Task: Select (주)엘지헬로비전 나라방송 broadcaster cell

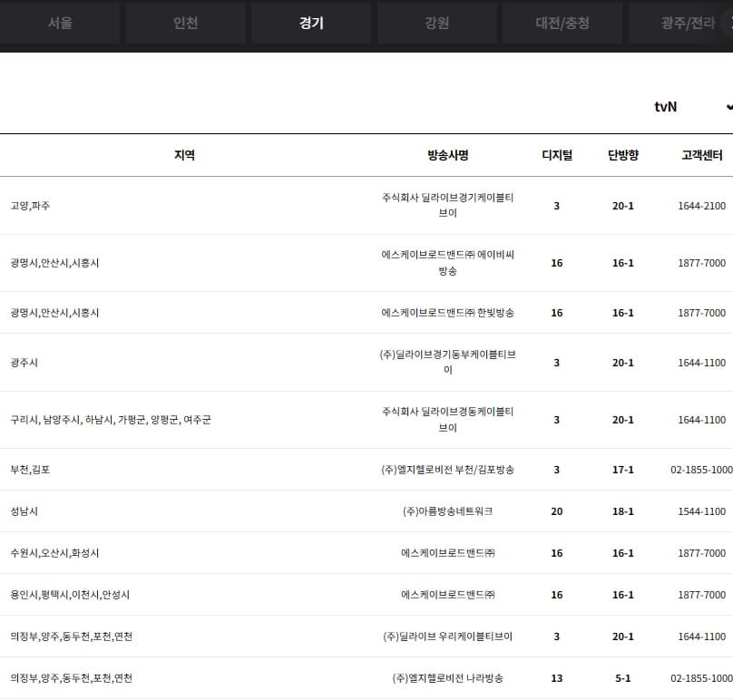Action: click(x=448, y=678)
